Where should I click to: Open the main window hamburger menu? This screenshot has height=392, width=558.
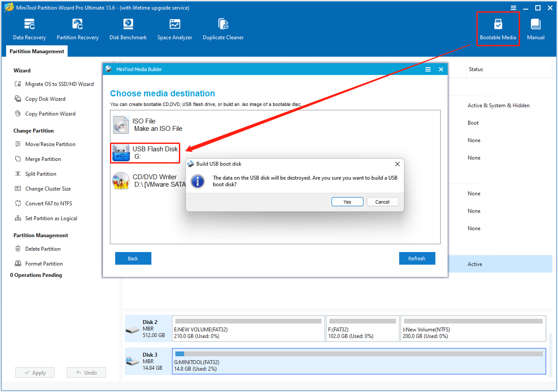(x=513, y=8)
